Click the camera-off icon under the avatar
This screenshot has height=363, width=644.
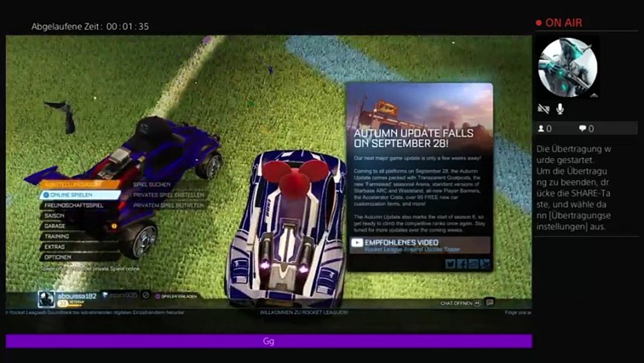pyautogui.click(x=543, y=109)
